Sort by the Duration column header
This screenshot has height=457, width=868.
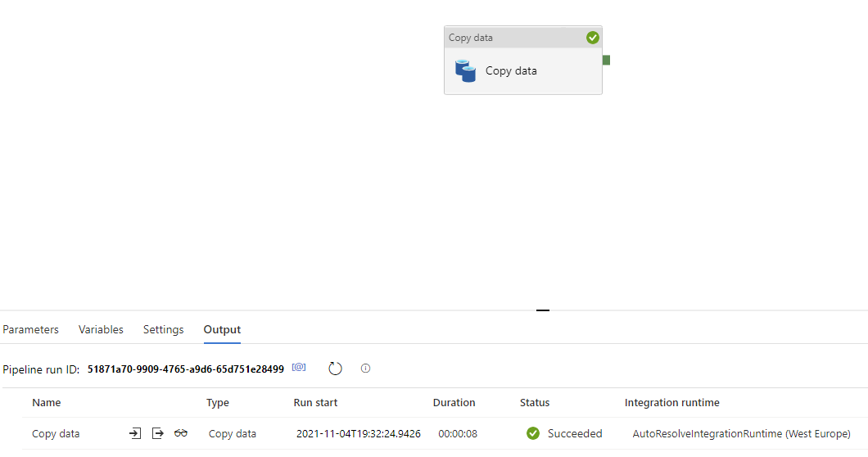[454, 402]
